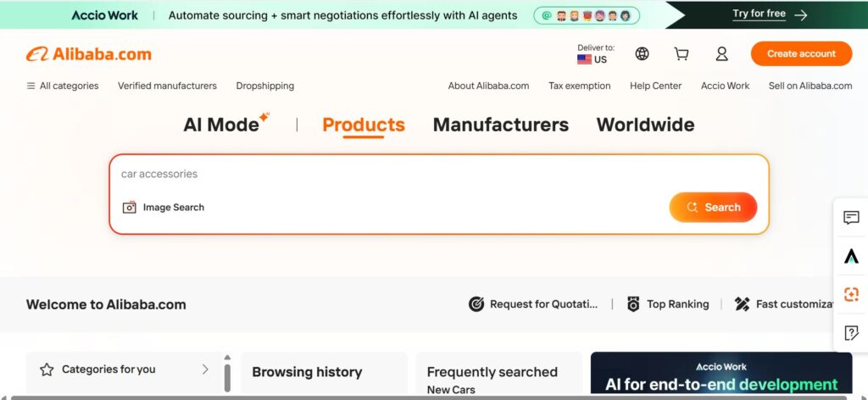Image resolution: width=868 pixels, height=400 pixels.
Task: Click the orange Search button
Action: pyautogui.click(x=713, y=208)
